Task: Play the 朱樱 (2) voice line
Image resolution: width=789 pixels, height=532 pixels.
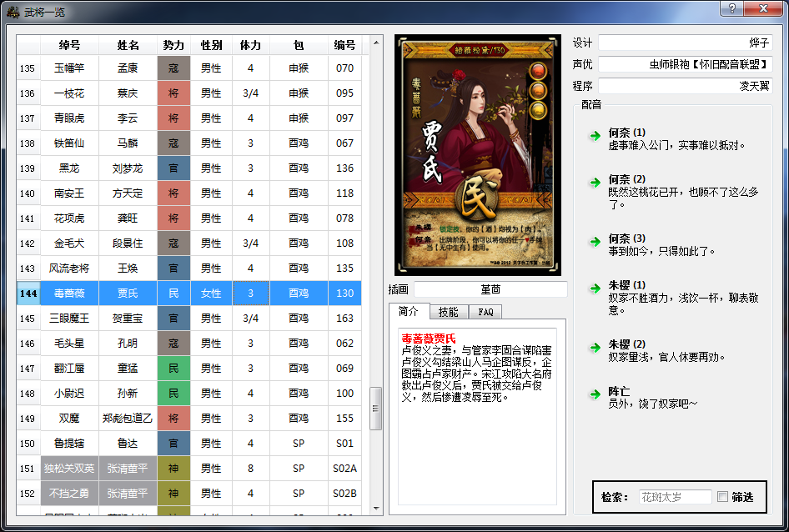Action: pyautogui.click(x=596, y=347)
